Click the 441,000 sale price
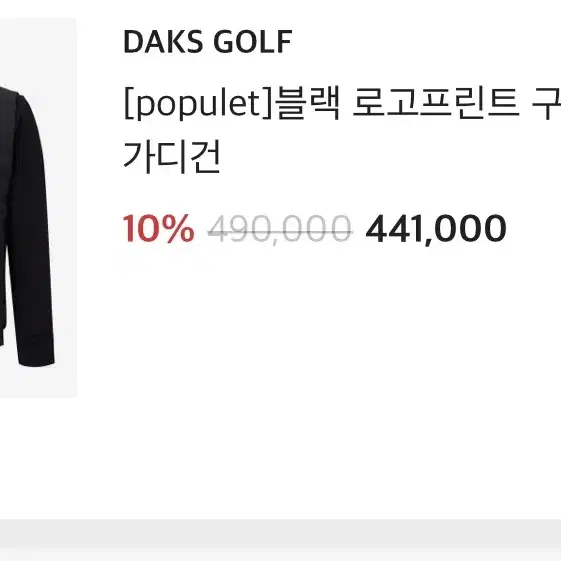 click(x=436, y=229)
